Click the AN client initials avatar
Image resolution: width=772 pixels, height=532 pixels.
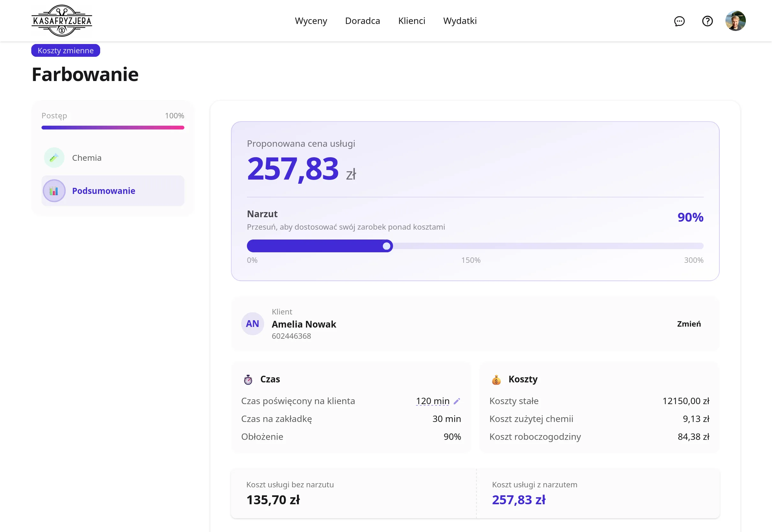point(252,323)
